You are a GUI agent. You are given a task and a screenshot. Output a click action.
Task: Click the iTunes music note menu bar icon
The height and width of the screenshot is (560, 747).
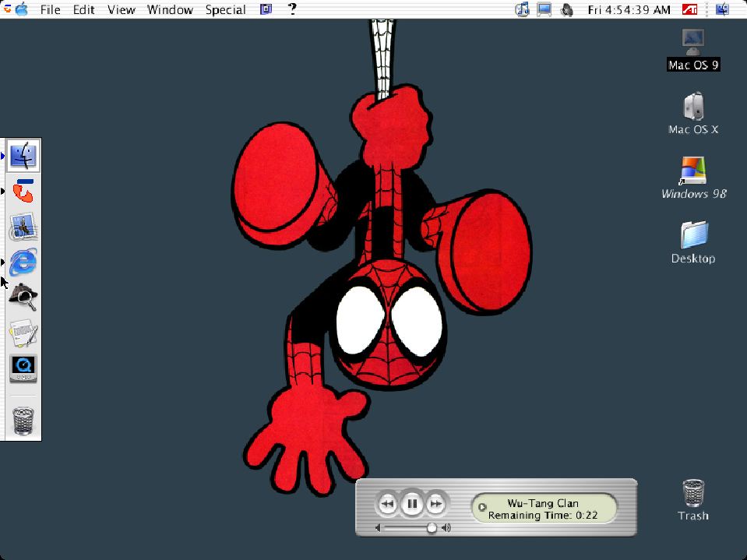(522, 9)
